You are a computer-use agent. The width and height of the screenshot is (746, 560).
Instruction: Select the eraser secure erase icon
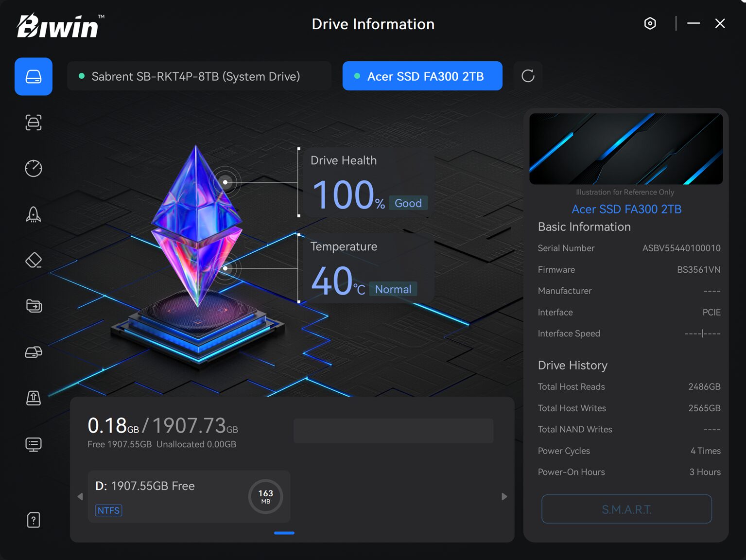tap(34, 260)
